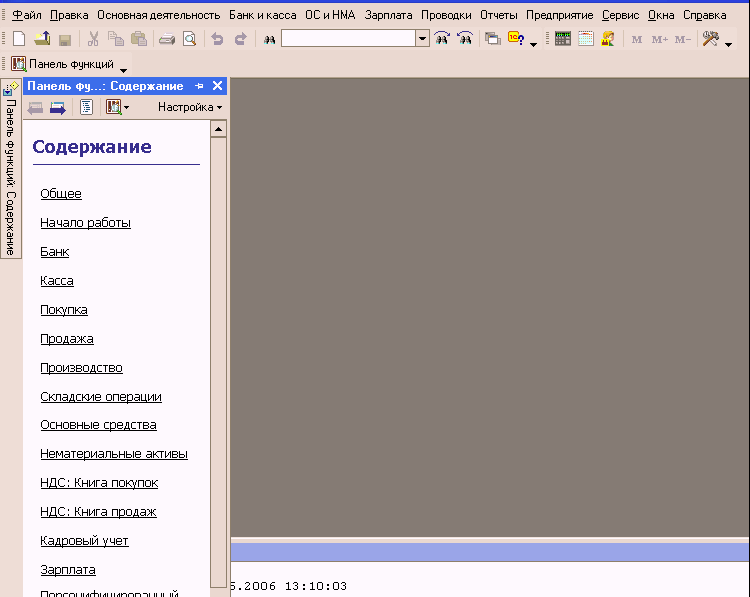
Task: Open the Настройка dropdown
Action: point(189,107)
